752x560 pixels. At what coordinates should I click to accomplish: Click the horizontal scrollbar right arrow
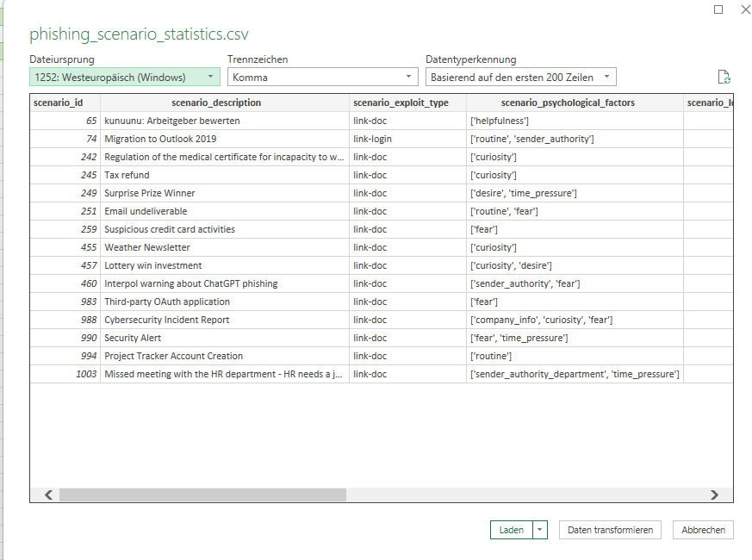click(714, 495)
